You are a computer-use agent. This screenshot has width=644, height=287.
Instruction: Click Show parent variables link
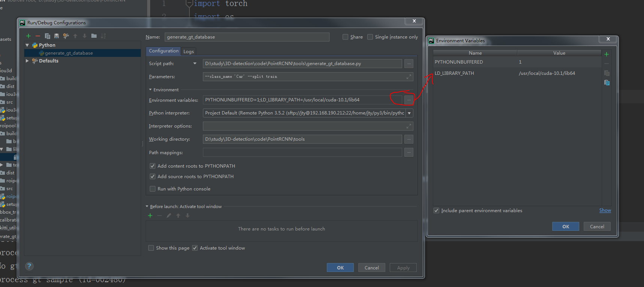pyautogui.click(x=605, y=210)
